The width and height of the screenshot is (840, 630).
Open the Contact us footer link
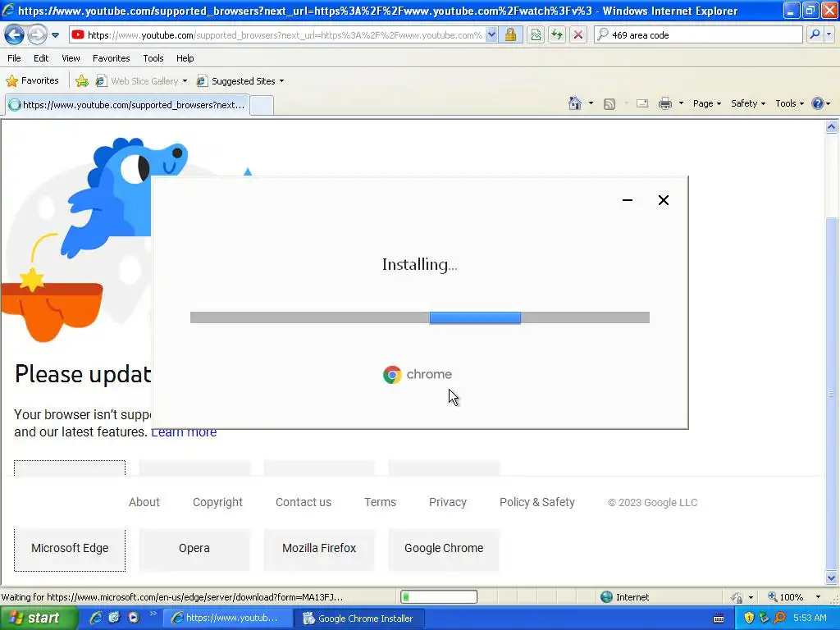[x=304, y=503]
